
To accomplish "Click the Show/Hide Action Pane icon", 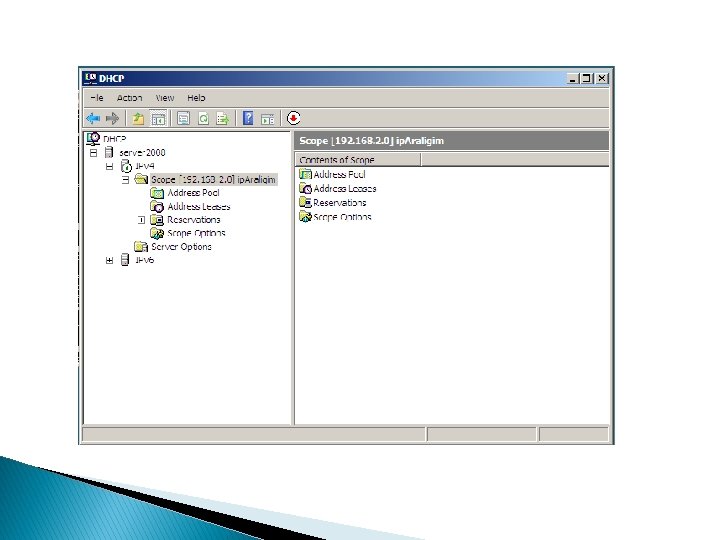I will click(x=268, y=119).
